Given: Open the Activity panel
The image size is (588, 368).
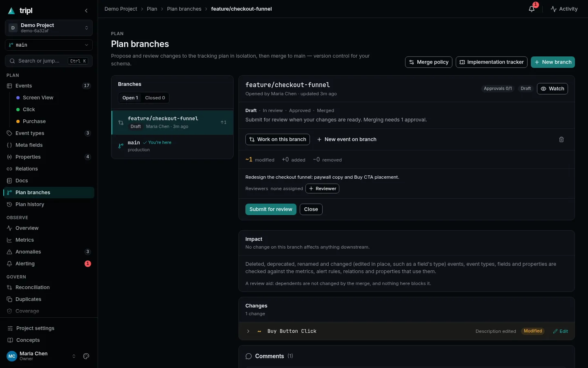Looking at the screenshot, I should [564, 9].
